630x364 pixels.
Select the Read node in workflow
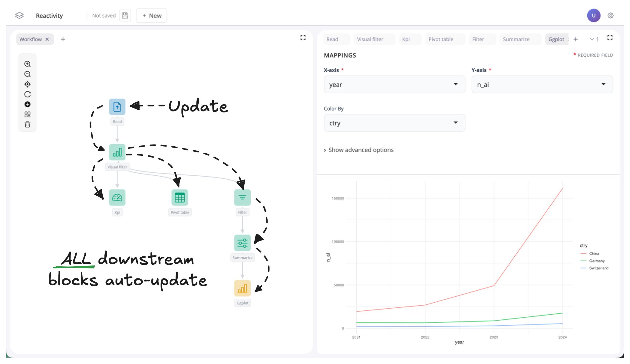[x=117, y=107]
